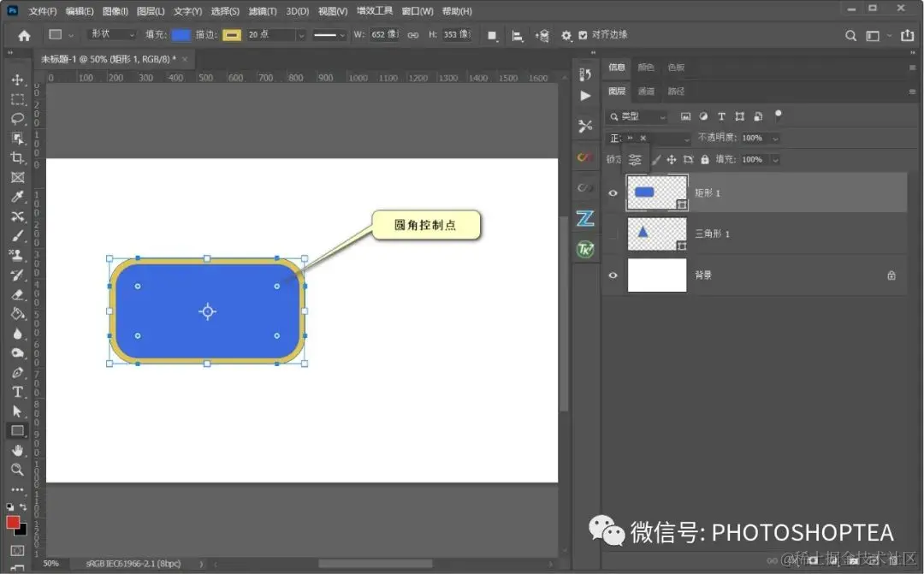Open the tool mode 形状 dropdown
924x574 pixels.
click(x=112, y=35)
